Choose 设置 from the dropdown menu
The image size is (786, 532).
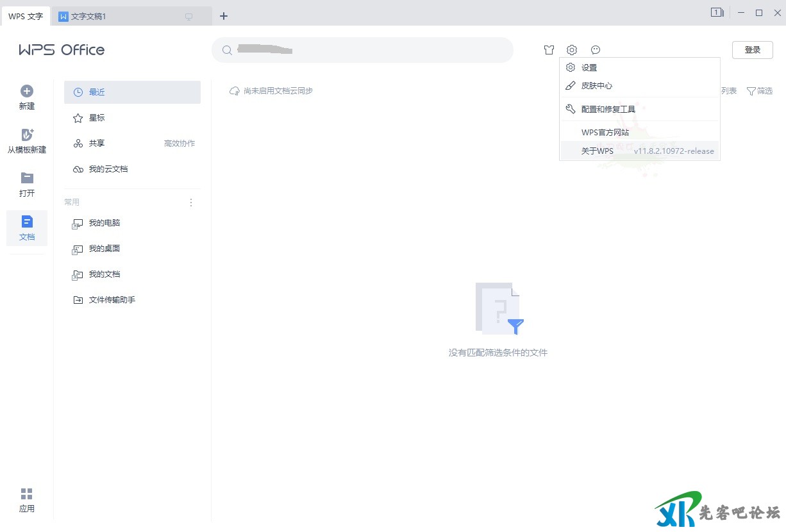[589, 68]
